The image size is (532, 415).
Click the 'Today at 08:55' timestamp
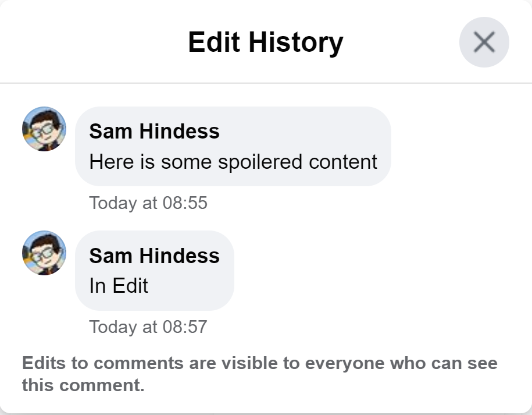148,203
